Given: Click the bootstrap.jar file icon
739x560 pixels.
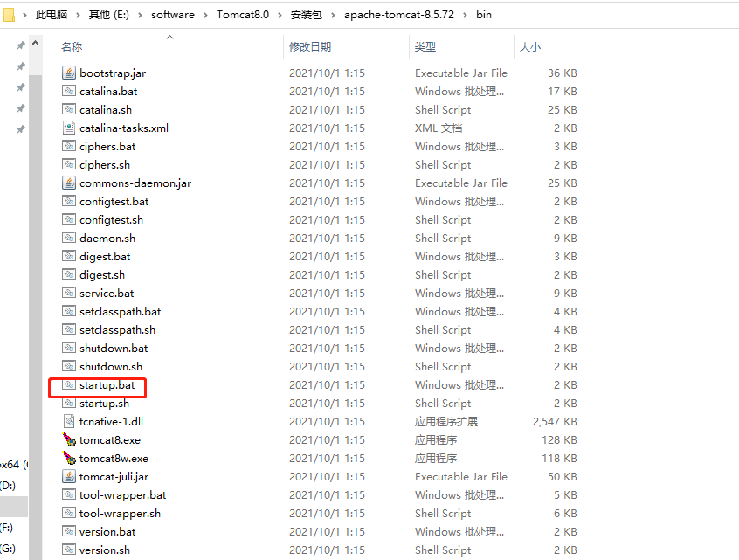Looking at the screenshot, I should point(69,73).
